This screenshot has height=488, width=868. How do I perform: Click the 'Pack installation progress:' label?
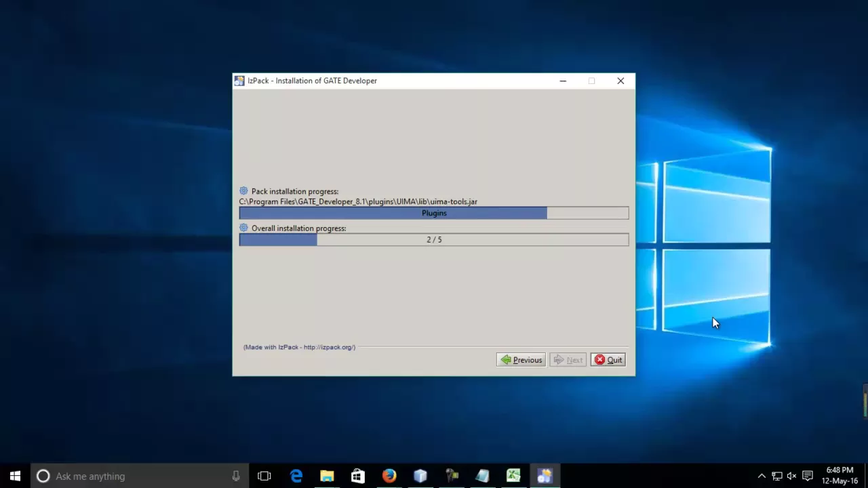pos(295,192)
